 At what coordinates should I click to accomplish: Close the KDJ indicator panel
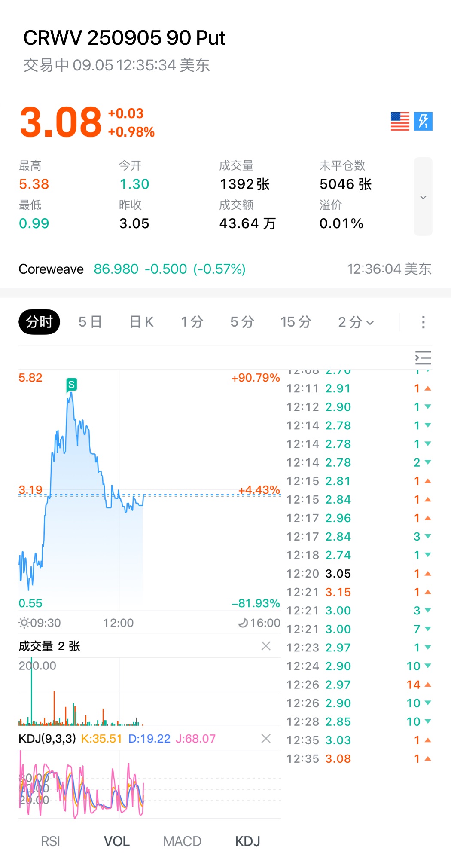tap(266, 739)
